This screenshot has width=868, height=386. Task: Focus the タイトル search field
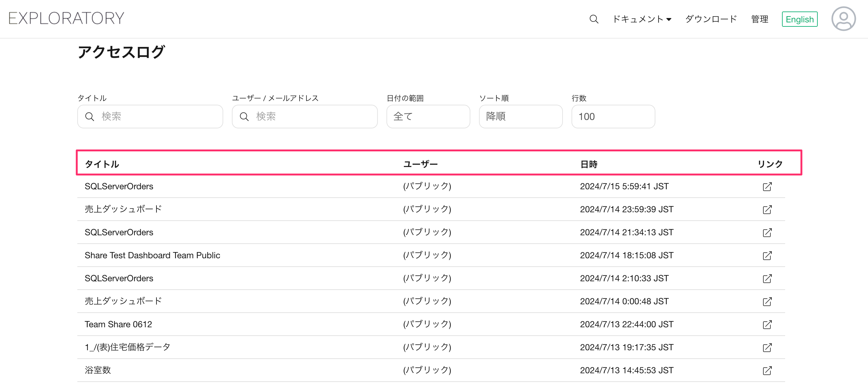[150, 117]
